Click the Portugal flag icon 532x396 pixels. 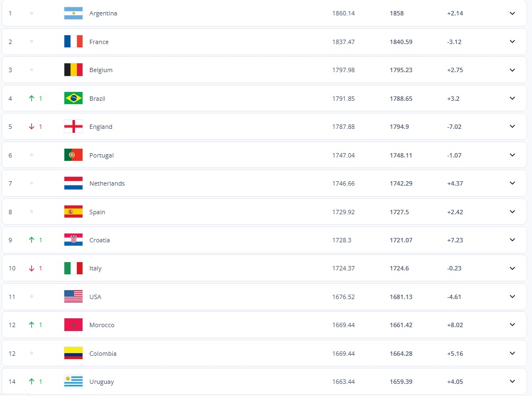[x=73, y=155]
